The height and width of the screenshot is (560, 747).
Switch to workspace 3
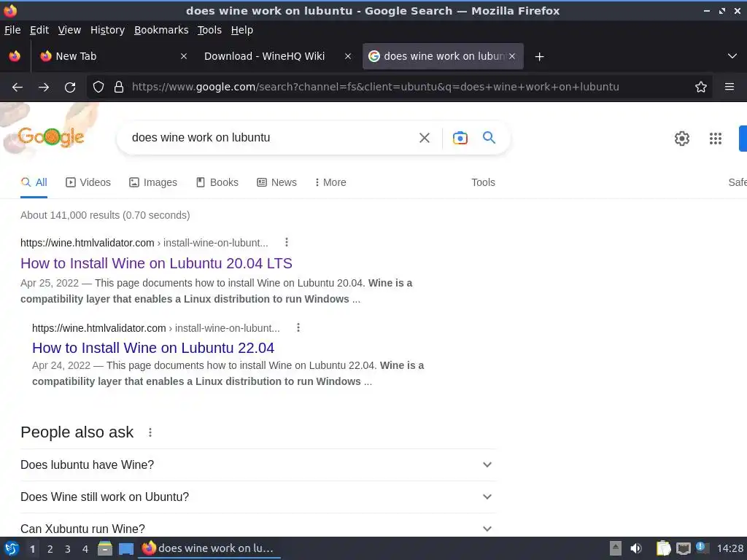[68, 549]
